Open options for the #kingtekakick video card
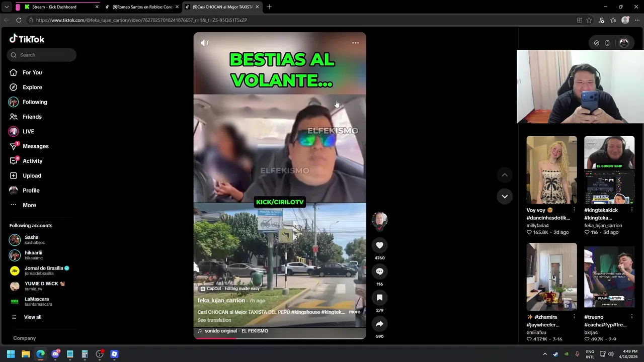Viewport: 644px width, 362px height. [632, 210]
